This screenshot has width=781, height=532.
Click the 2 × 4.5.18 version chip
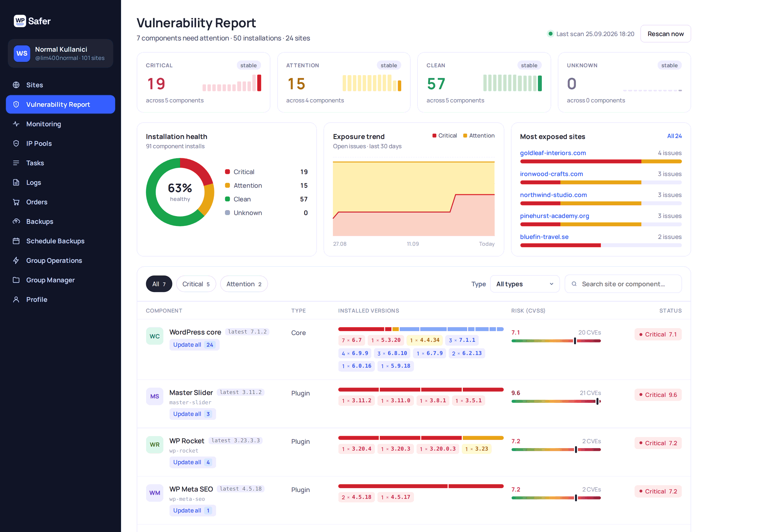pyautogui.click(x=356, y=498)
